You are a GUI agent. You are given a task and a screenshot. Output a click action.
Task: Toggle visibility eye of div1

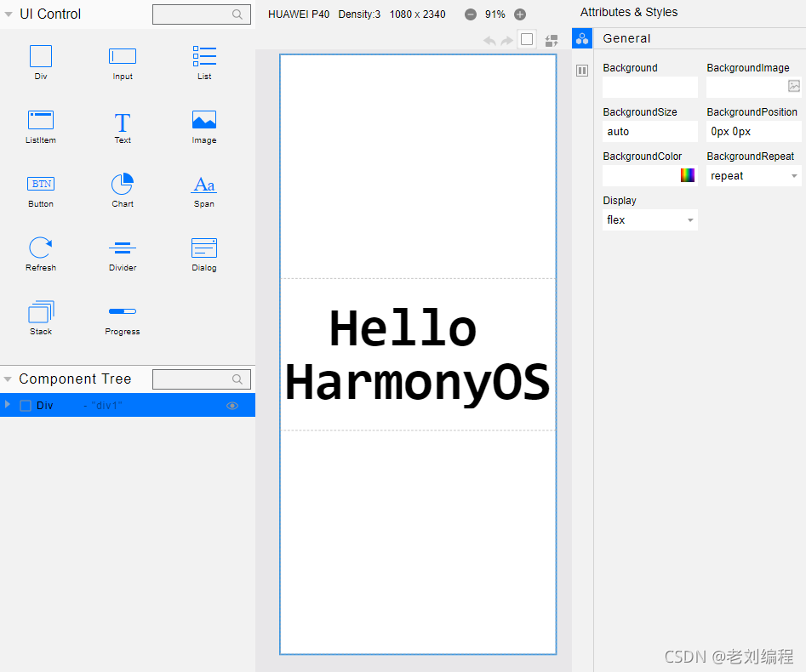tap(232, 406)
